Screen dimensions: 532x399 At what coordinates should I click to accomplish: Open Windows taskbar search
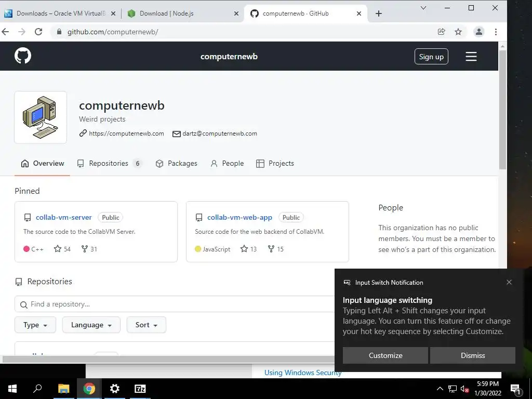(37, 389)
